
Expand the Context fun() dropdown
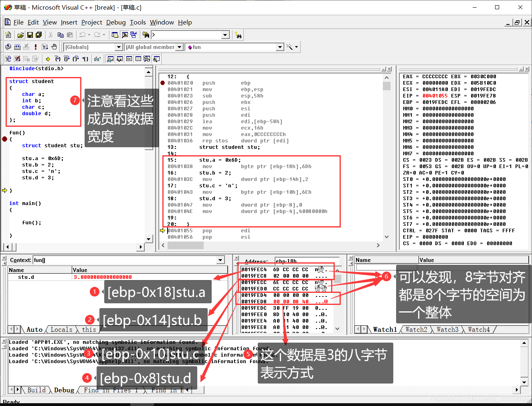[220, 260]
